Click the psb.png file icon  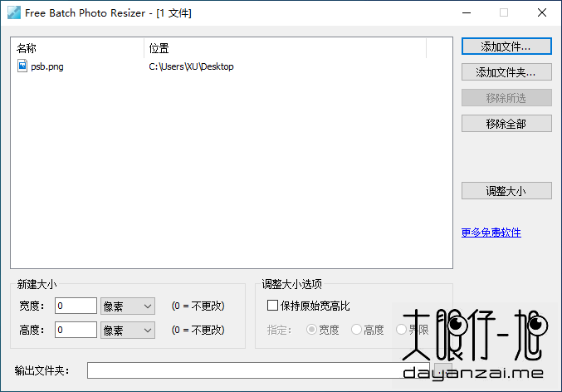[x=22, y=66]
